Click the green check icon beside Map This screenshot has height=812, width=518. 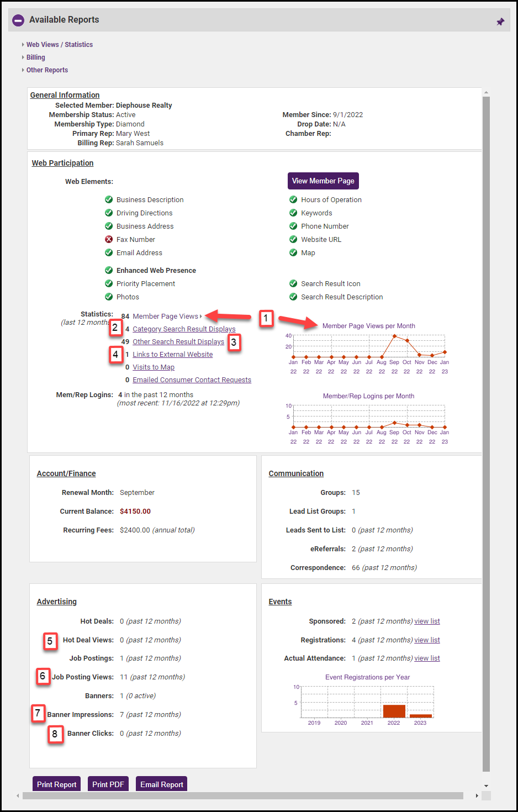[x=293, y=252]
